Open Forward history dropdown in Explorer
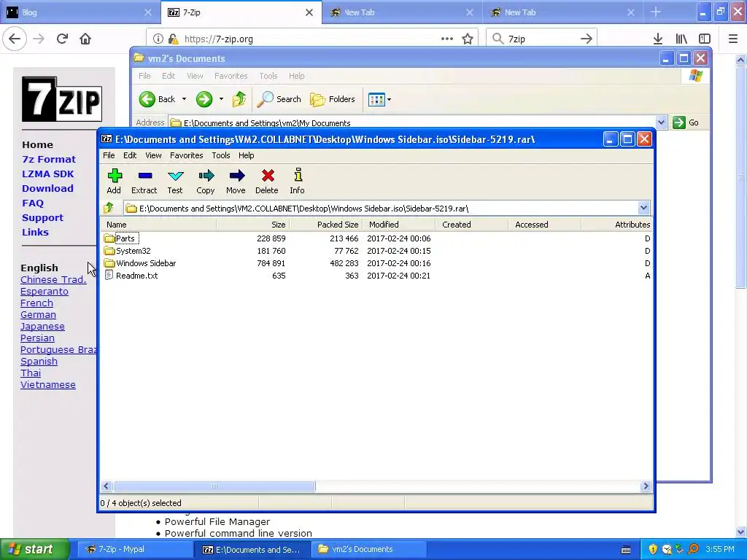 (221, 99)
